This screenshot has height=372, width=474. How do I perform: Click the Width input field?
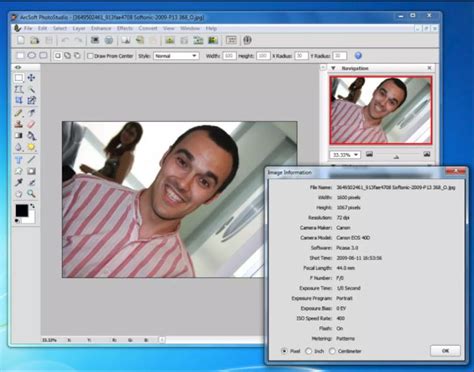click(229, 56)
